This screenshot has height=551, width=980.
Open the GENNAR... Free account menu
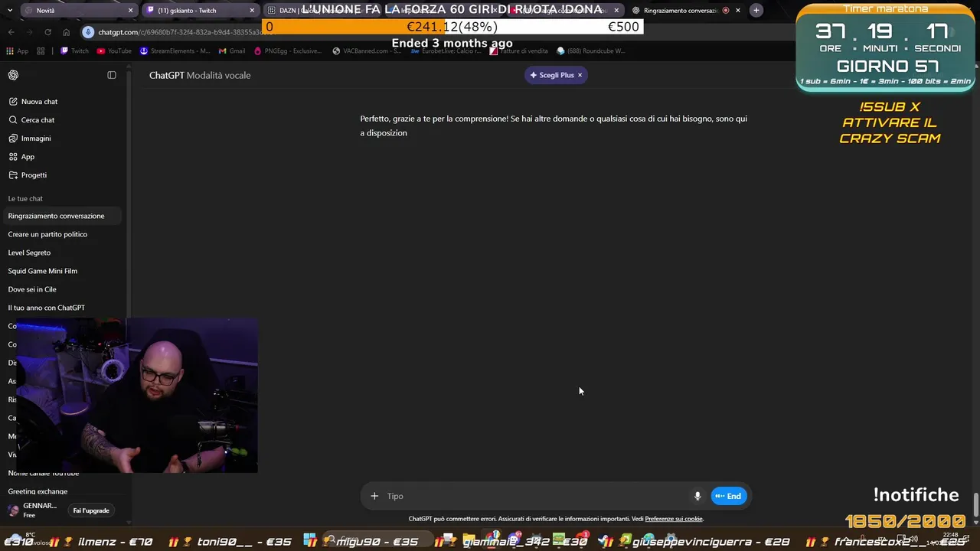(33, 510)
